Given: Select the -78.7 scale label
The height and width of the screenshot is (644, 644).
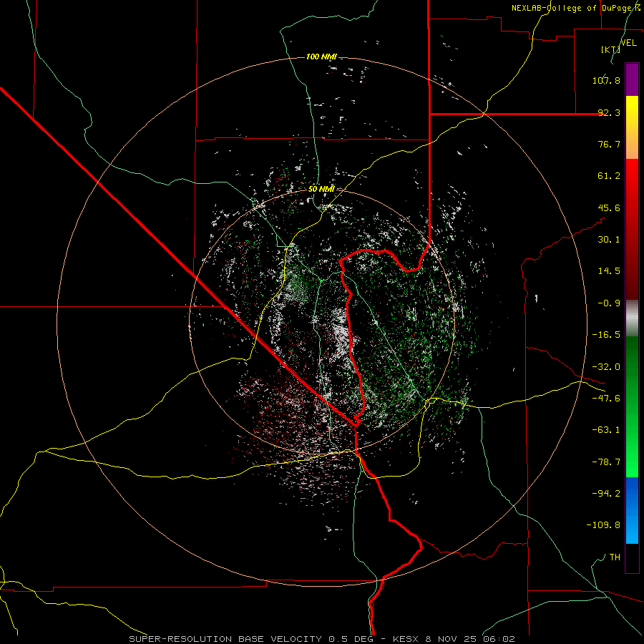Looking at the screenshot, I should pyautogui.click(x=606, y=462).
